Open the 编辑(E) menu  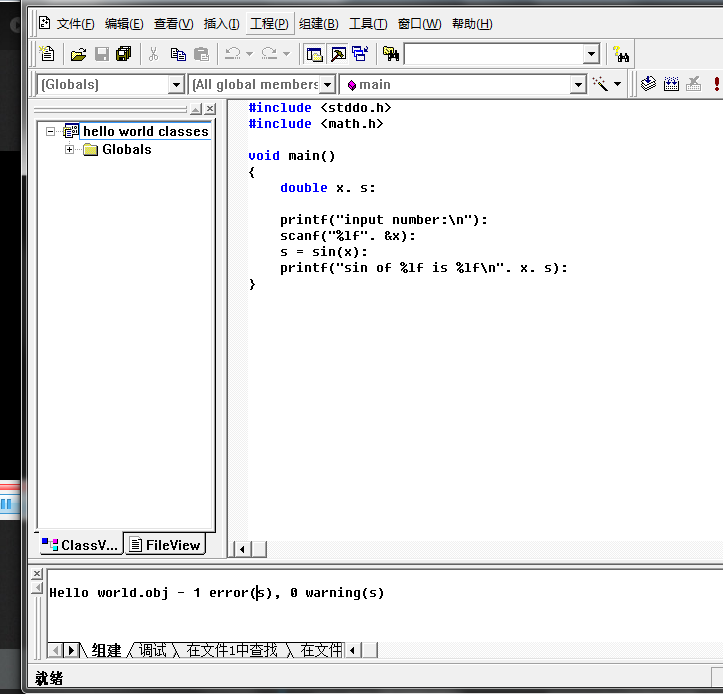(x=124, y=24)
